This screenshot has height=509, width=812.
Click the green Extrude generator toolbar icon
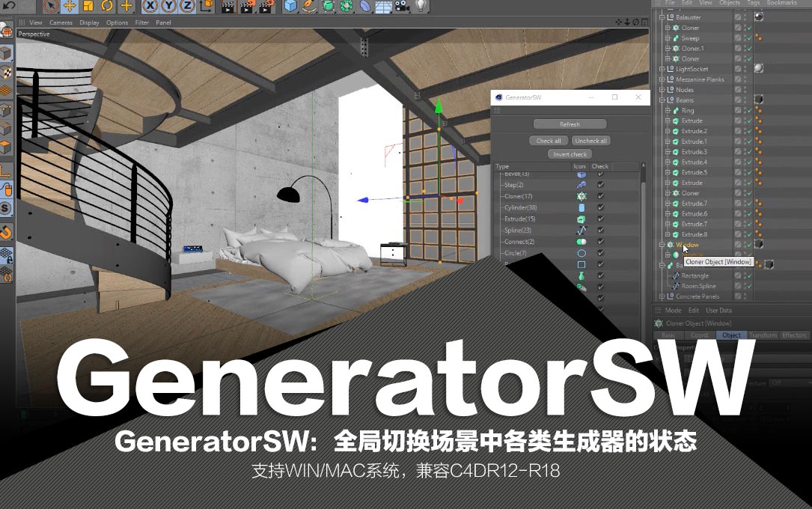tap(327, 7)
